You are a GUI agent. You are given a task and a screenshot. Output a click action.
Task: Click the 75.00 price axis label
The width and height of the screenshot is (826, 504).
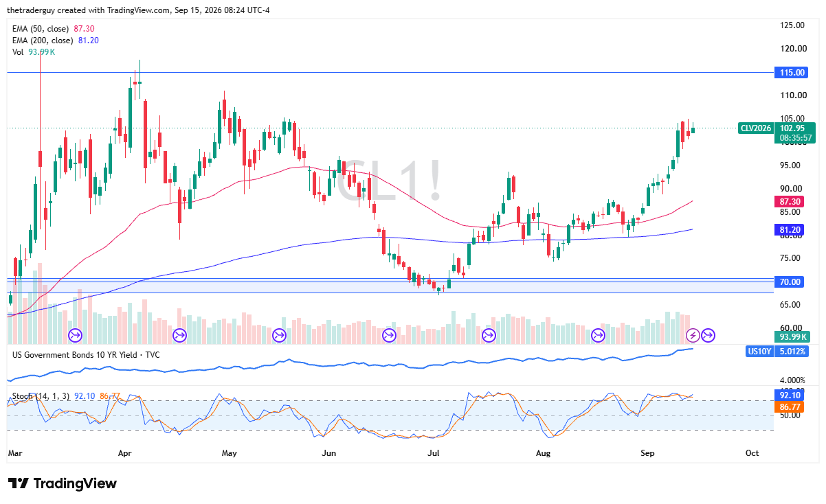coord(792,258)
